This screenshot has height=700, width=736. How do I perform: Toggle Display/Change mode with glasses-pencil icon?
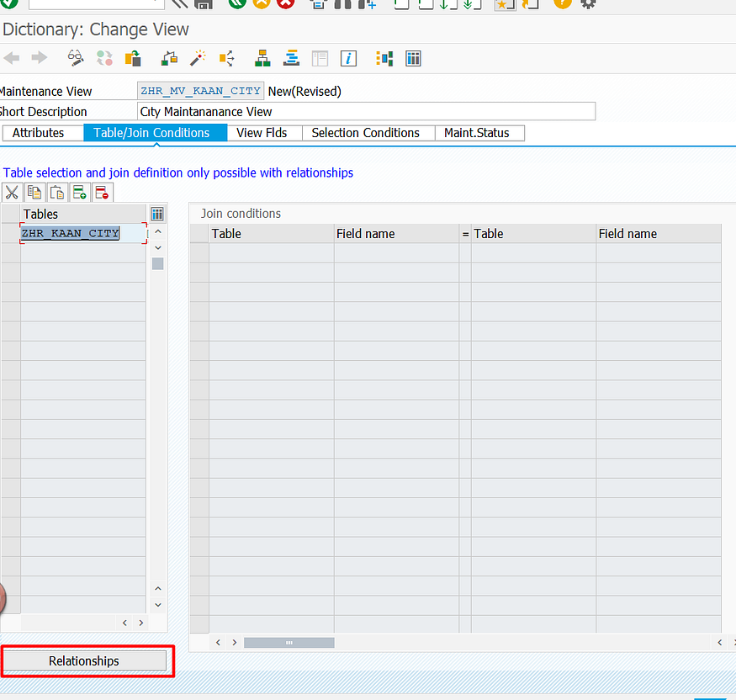(x=76, y=58)
